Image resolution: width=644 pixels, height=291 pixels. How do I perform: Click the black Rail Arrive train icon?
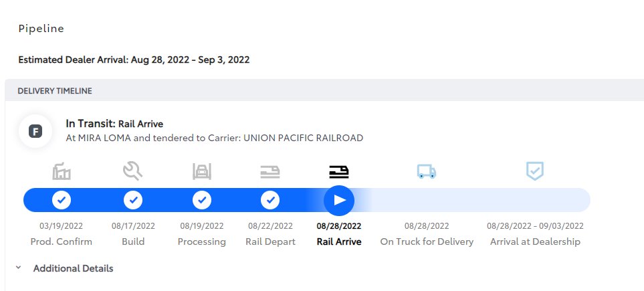[339, 171]
